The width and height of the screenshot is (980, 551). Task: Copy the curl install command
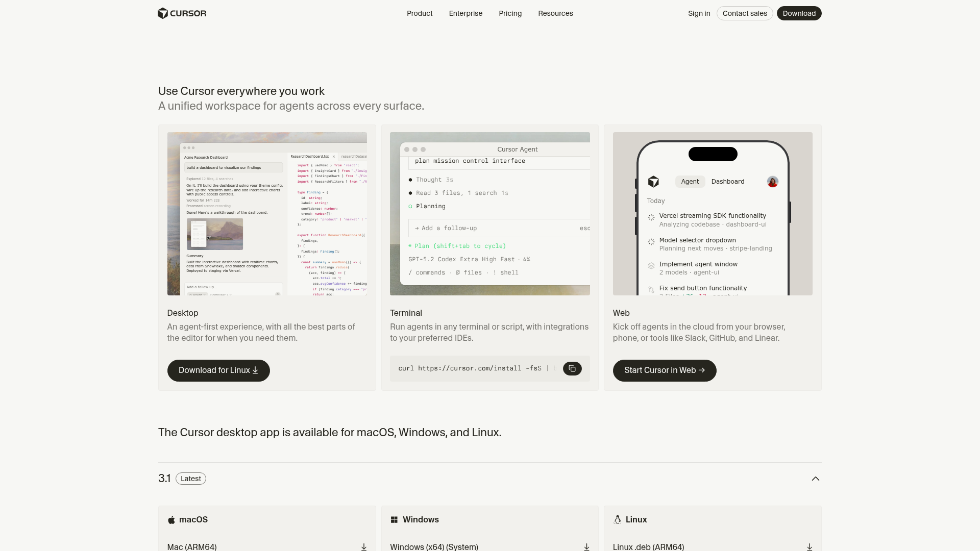click(572, 368)
